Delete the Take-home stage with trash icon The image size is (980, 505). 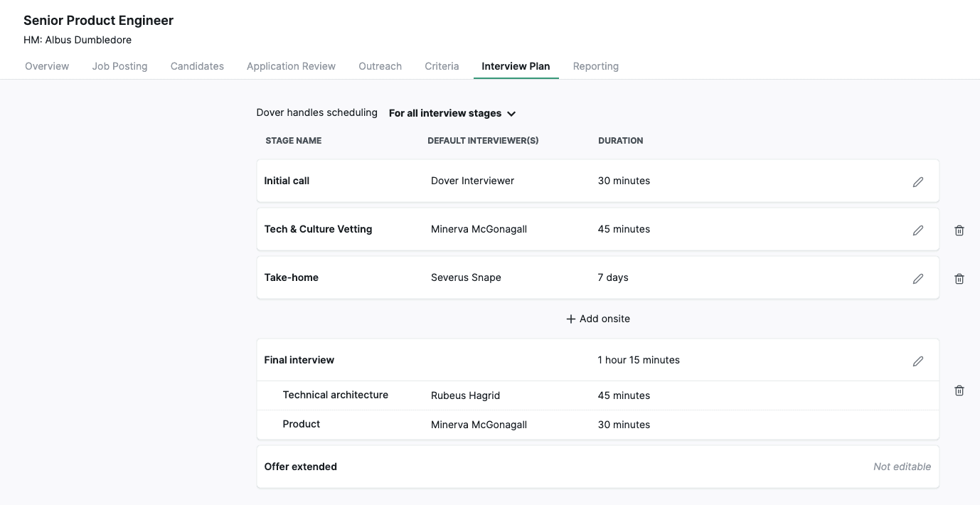pyautogui.click(x=959, y=279)
